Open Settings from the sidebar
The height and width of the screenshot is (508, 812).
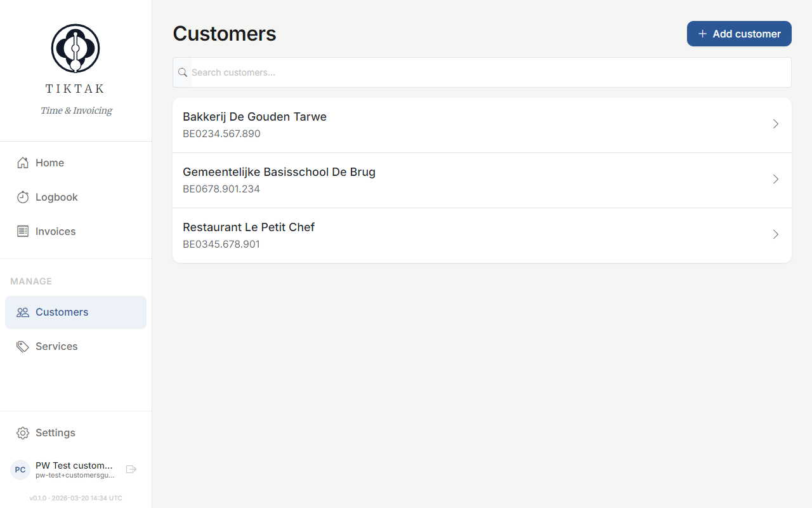click(x=56, y=432)
